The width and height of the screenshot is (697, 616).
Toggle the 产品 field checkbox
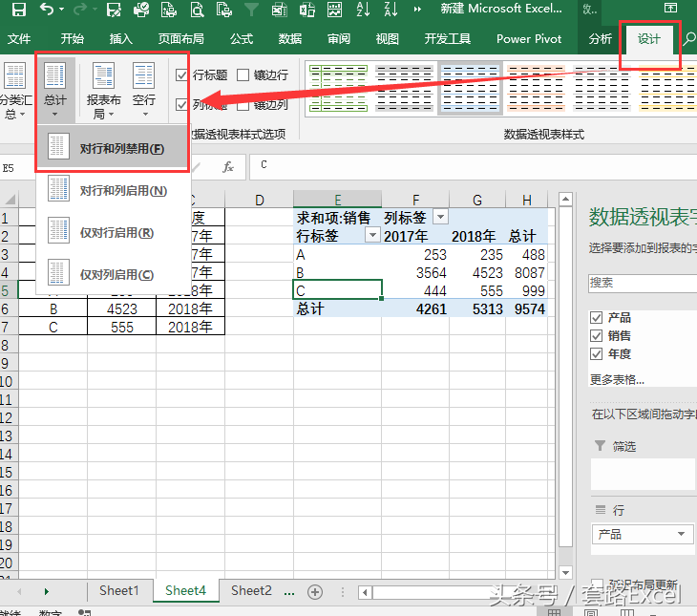(x=596, y=318)
